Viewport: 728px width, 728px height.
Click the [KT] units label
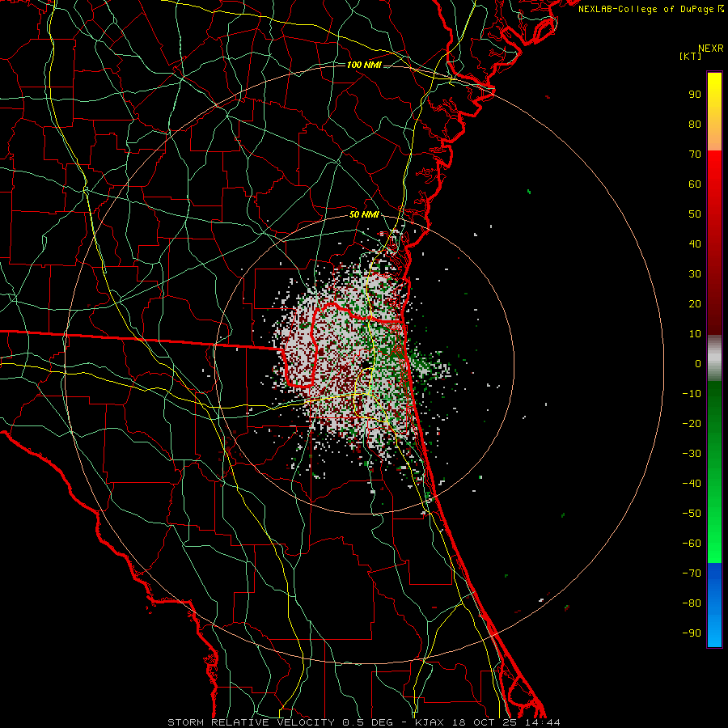691,56
